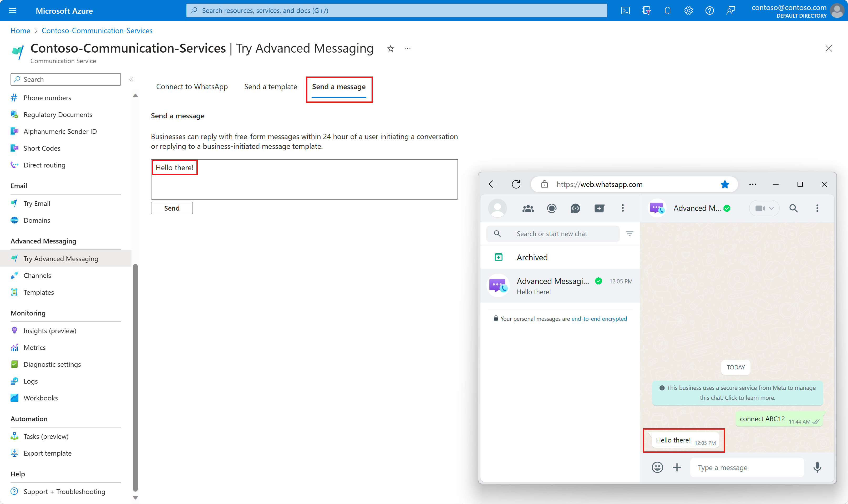
Task: Collapse the left navigation menu
Action: coord(131,79)
